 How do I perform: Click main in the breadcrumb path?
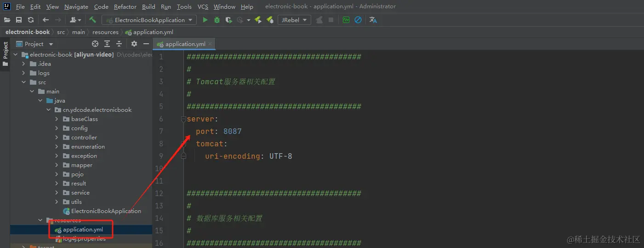point(79,32)
